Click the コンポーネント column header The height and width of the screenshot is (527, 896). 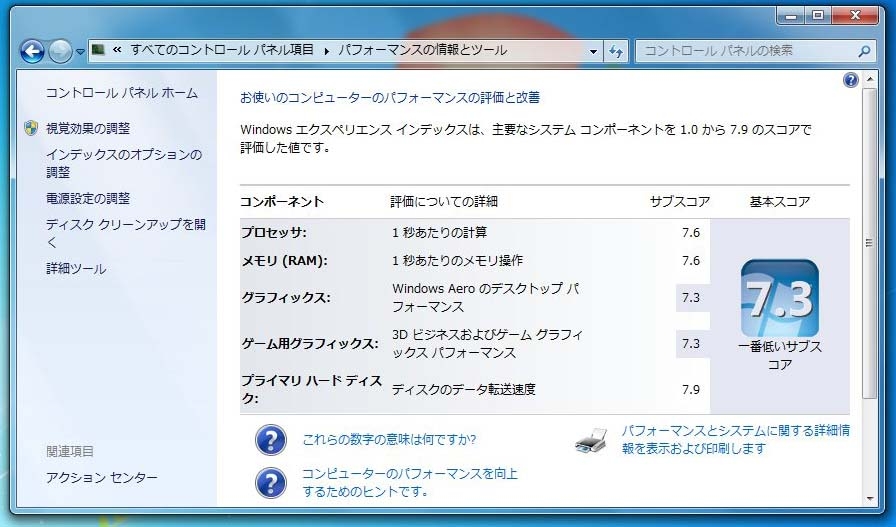(x=282, y=202)
